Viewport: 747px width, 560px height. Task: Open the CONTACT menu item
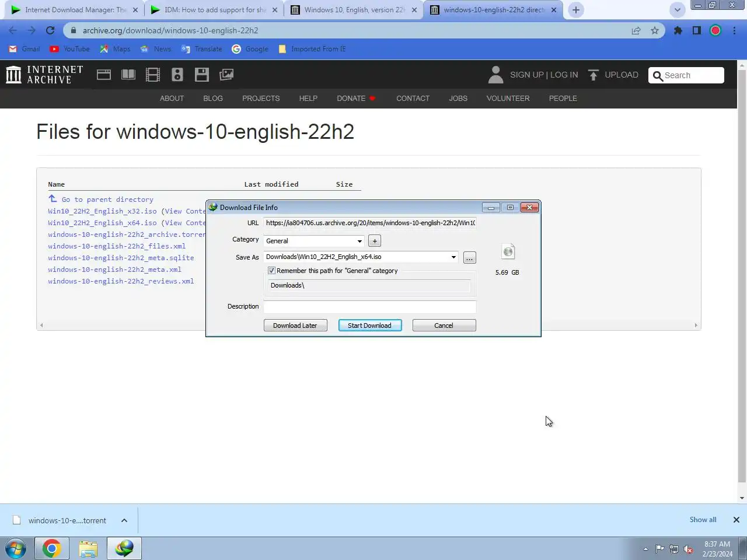413,99
